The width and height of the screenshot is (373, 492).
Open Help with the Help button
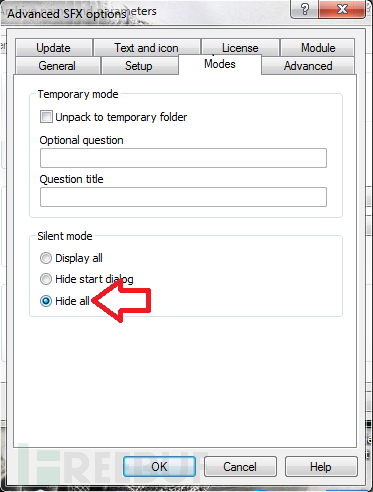pos(321,467)
